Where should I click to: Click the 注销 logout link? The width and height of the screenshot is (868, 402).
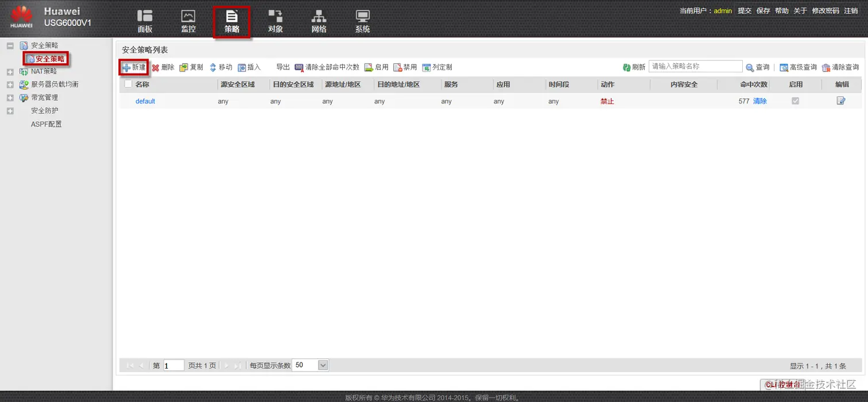click(850, 10)
